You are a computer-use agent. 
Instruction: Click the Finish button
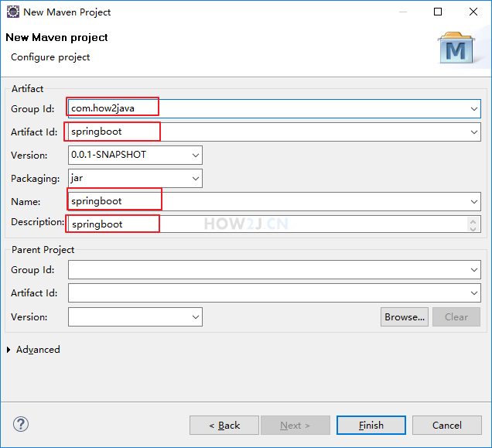point(371,426)
